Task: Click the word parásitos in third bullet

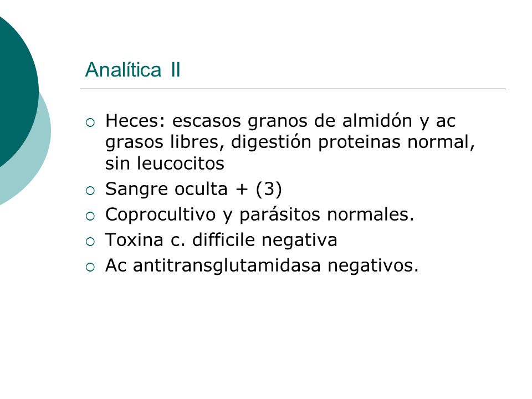Action: coord(280,215)
